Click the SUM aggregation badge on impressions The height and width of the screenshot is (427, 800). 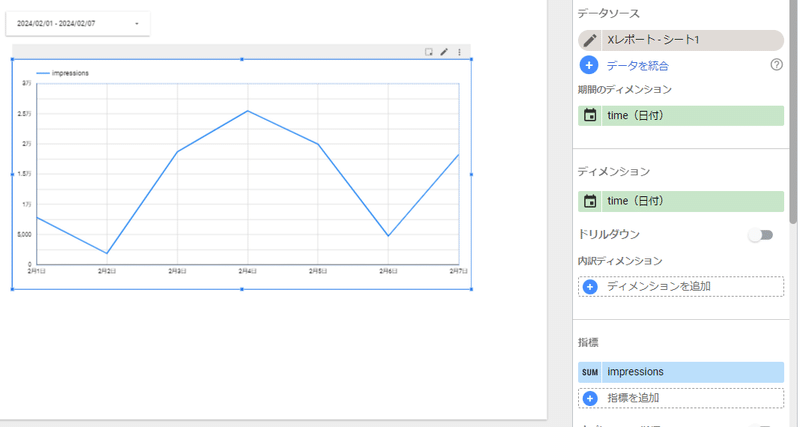click(590, 372)
